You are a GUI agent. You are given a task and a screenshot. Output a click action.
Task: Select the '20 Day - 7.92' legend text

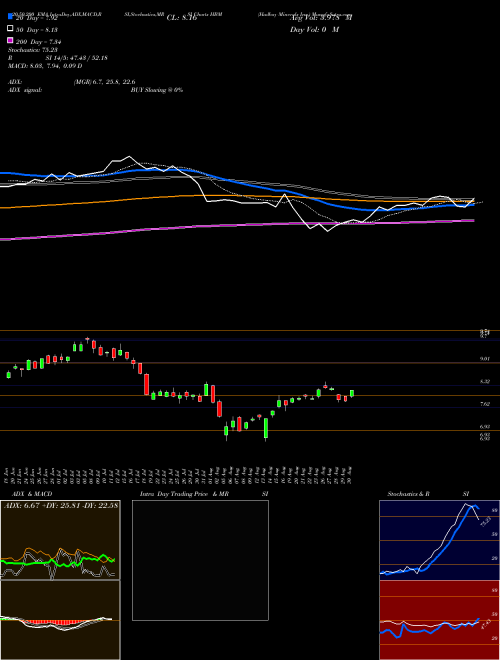point(36,18)
